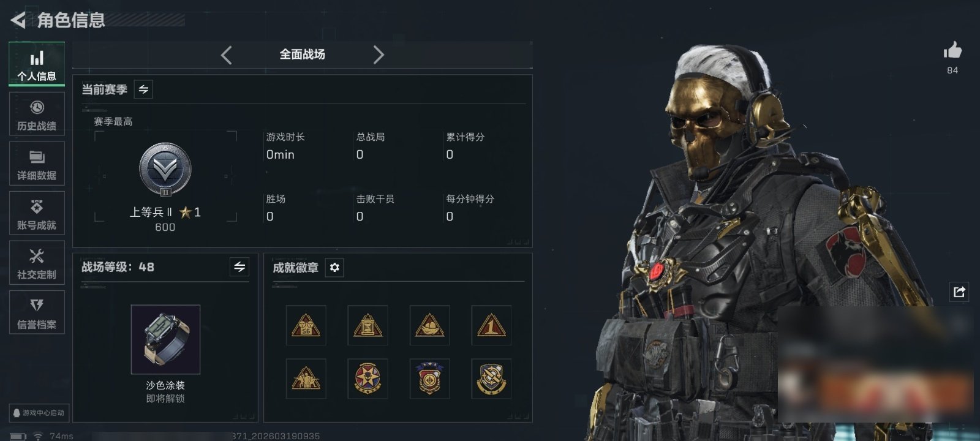Select the 沙色涂装 watch reward thumbnail
The image size is (980, 441).
tap(165, 339)
